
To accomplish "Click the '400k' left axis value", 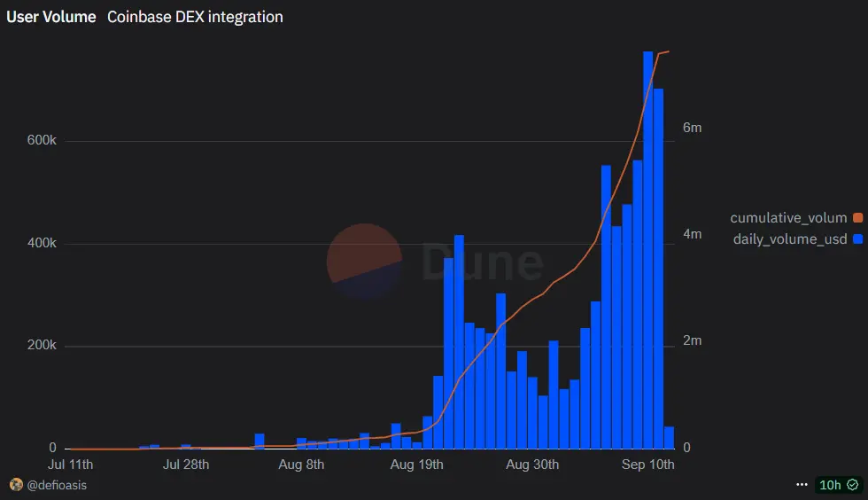I will [x=42, y=243].
